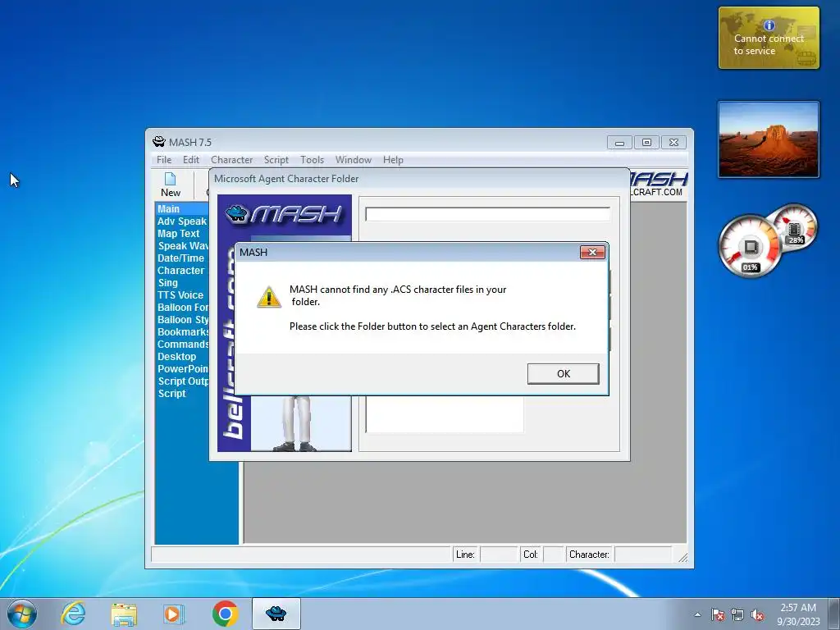The width and height of the screenshot is (840, 630).
Task: Close the MASH warning dialog with X
Action: [x=592, y=253]
